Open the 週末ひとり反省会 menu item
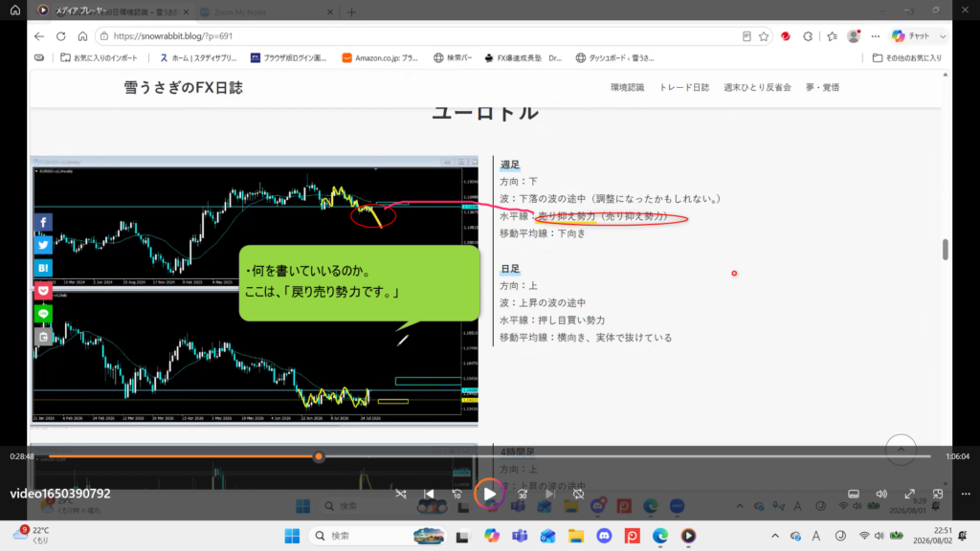Image resolution: width=980 pixels, height=551 pixels. point(758,87)
